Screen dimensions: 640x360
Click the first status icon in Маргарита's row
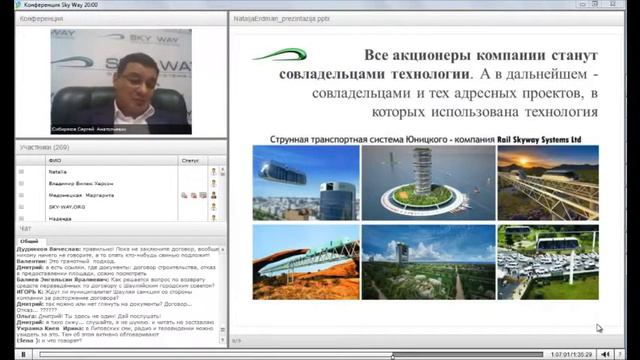point(184,196)
